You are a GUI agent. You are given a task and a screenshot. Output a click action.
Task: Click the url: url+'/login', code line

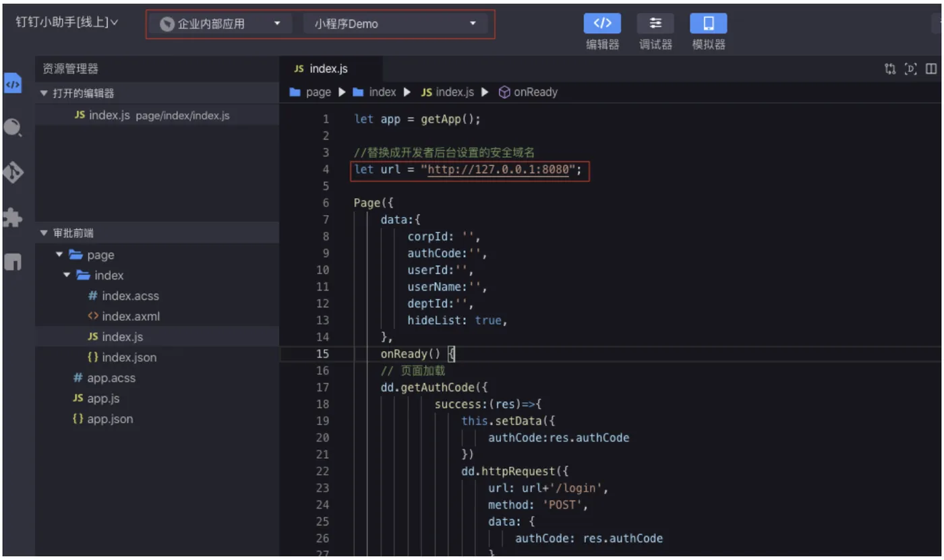coord(549,488)
